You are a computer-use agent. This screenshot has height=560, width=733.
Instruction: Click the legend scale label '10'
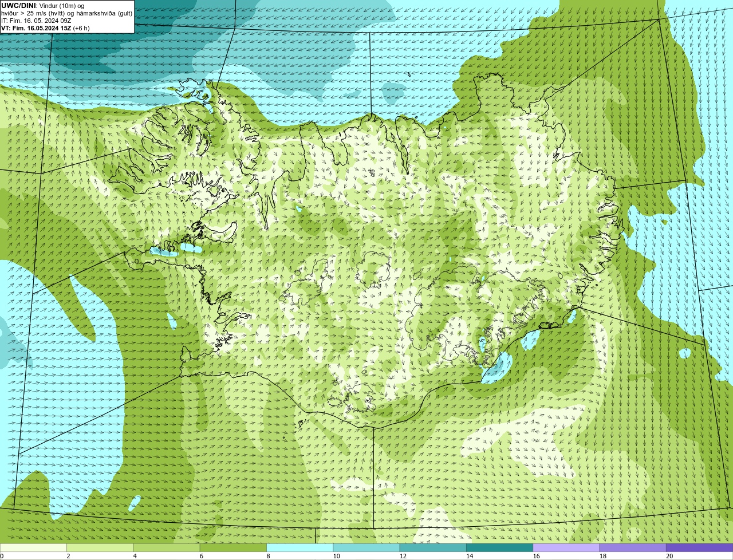336,556
